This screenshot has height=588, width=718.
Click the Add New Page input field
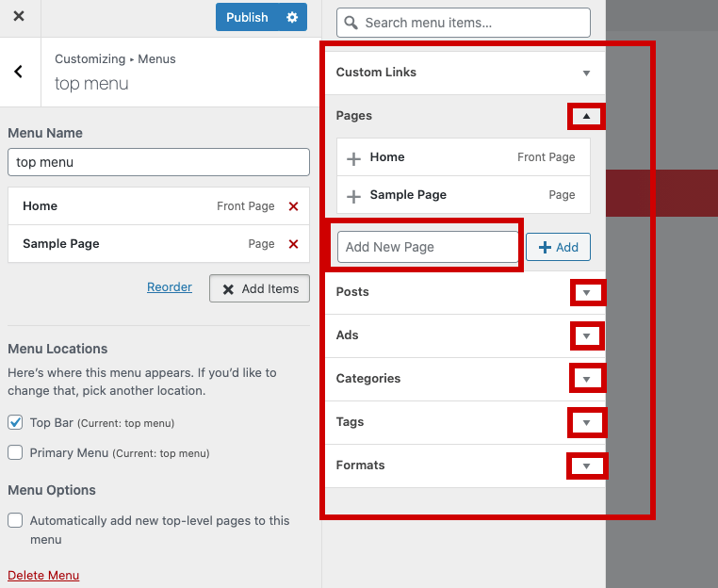[x=428, y=247]
